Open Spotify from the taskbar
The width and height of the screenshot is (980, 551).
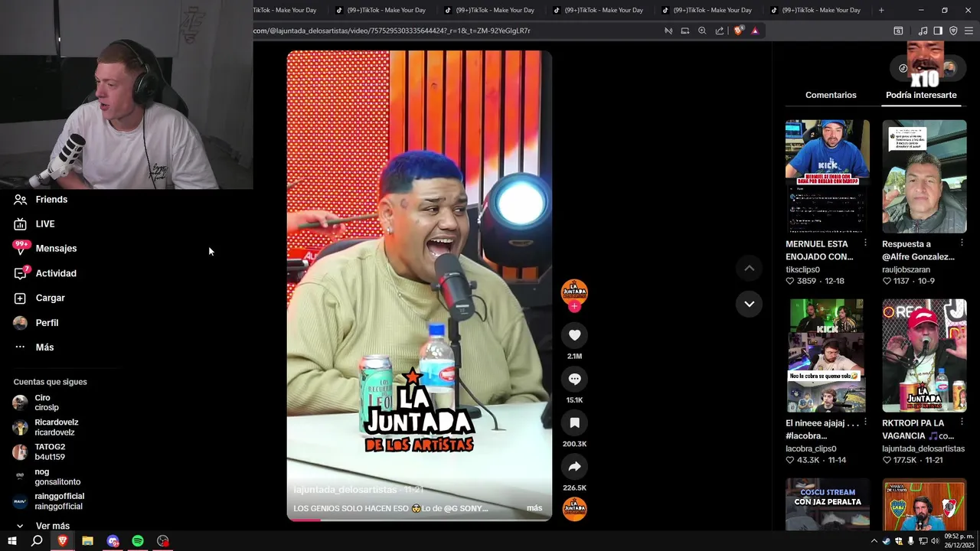(138, 541)
